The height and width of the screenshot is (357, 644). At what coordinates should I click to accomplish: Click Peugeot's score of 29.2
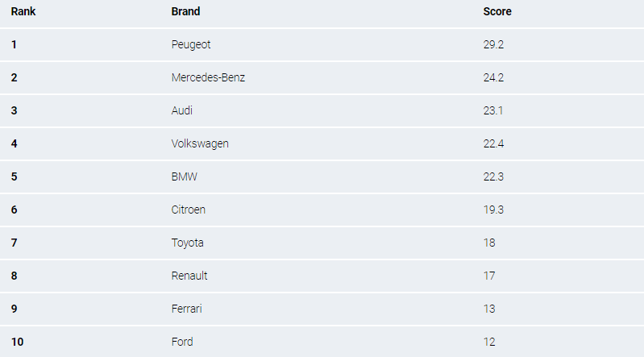point(493,44)
